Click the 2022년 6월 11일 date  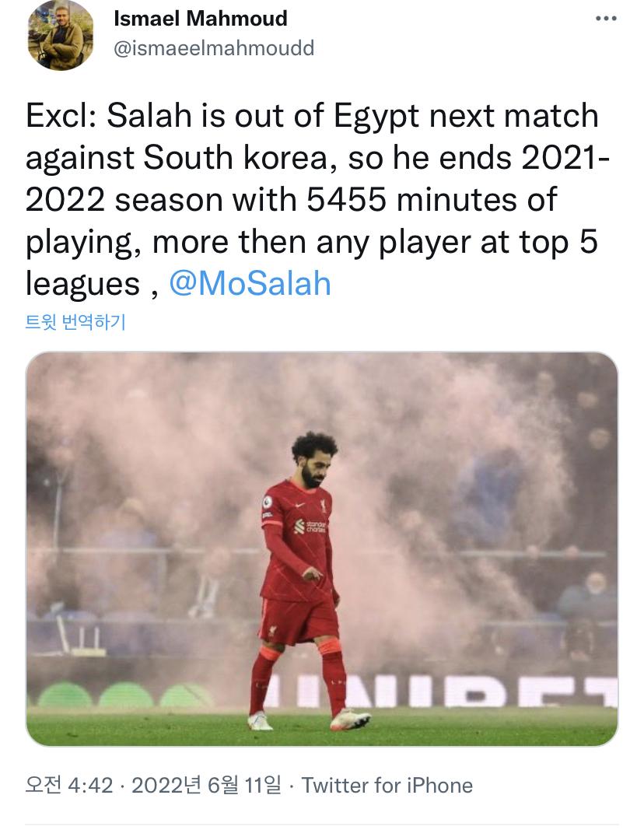pos(206,785)
